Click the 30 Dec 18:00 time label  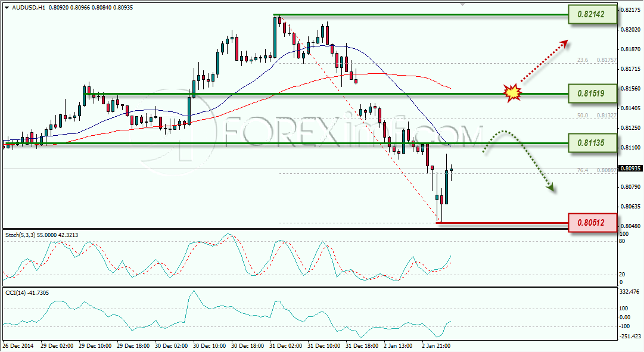click(248, 346)
